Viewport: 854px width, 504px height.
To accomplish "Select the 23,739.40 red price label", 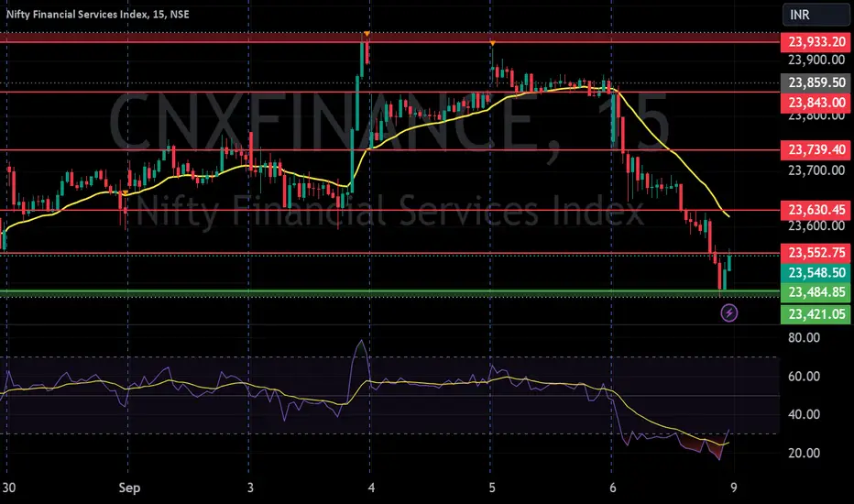I will pos(816,150).
